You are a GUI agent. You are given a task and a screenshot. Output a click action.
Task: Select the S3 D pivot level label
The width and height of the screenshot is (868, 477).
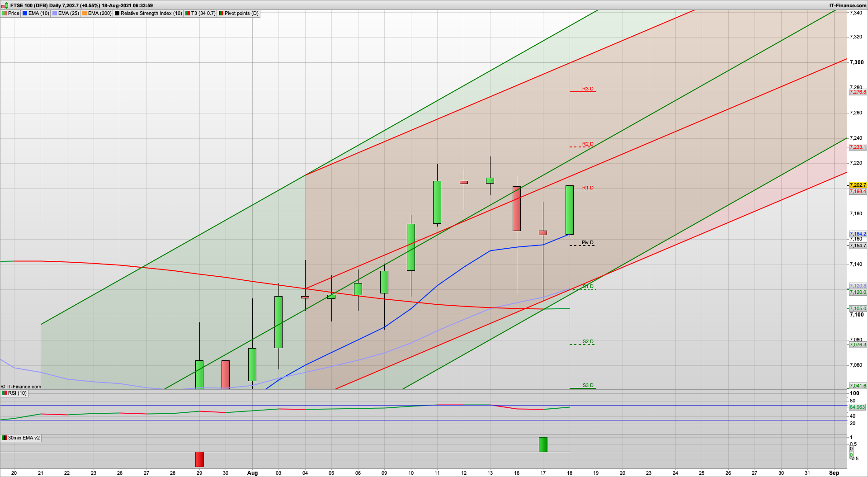pos(588,385)
